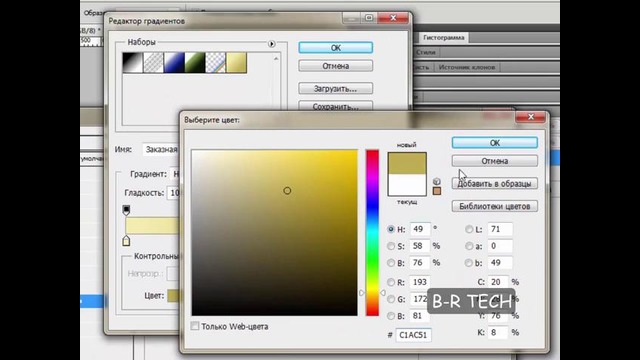Click the color field picker circle
The height and width of the screenshot is (360, 640).
point(287,191)
